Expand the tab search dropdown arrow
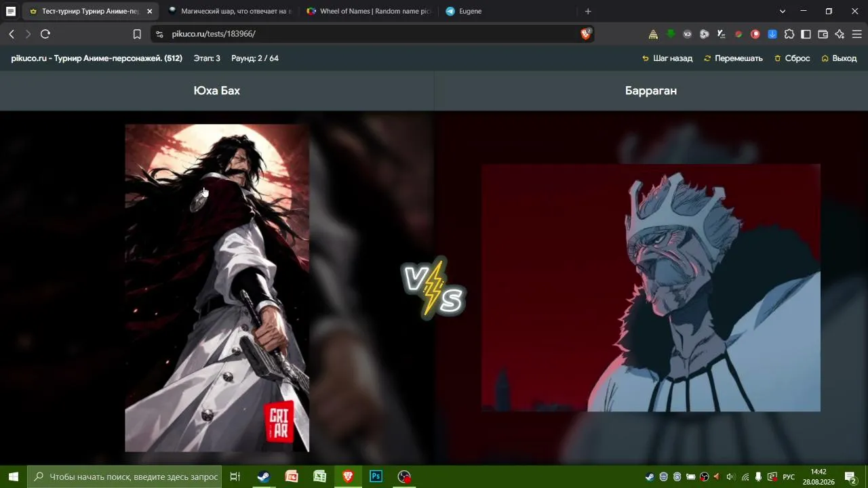This screenshot has width=868, height=488. tap(783, 12)
